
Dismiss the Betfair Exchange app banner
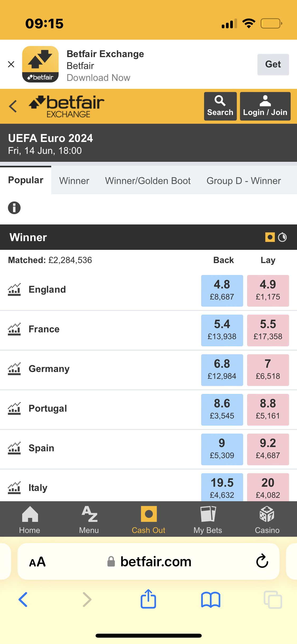point(11,64)
